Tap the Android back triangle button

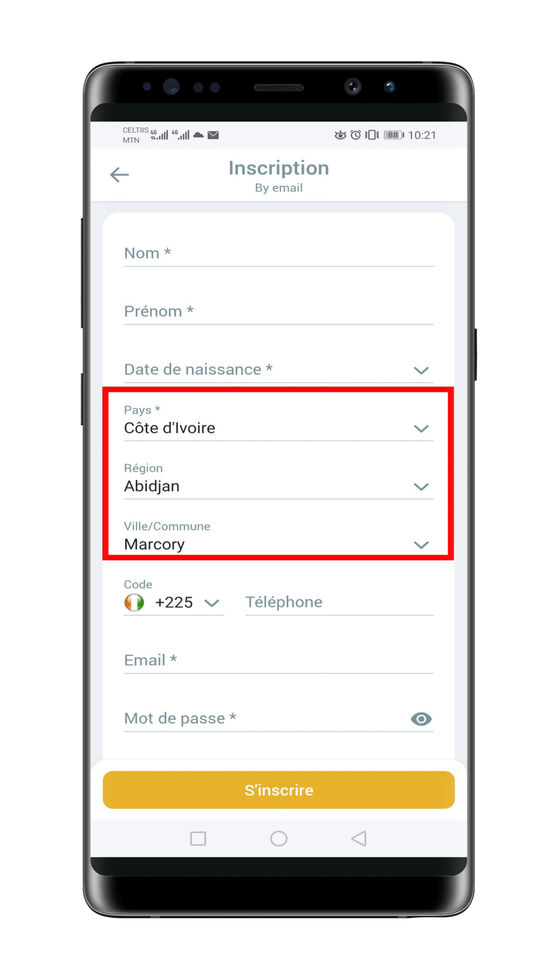coord(359,838)
